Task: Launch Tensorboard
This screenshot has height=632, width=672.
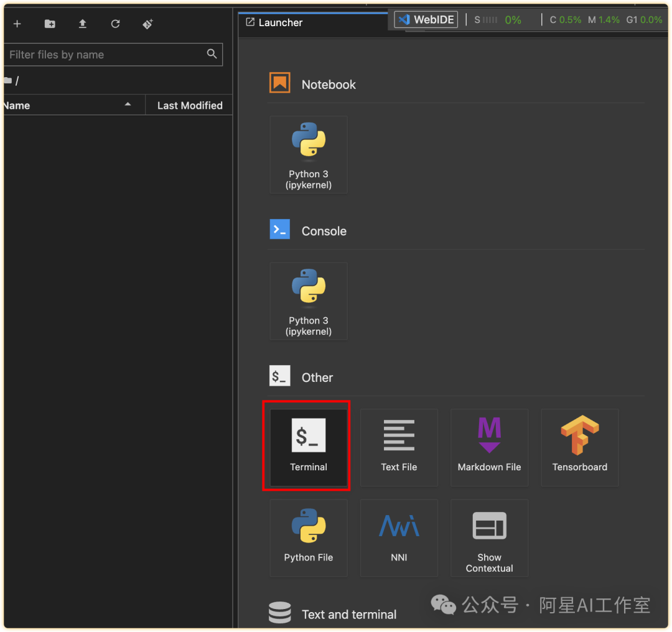Action: click(580, 447)
